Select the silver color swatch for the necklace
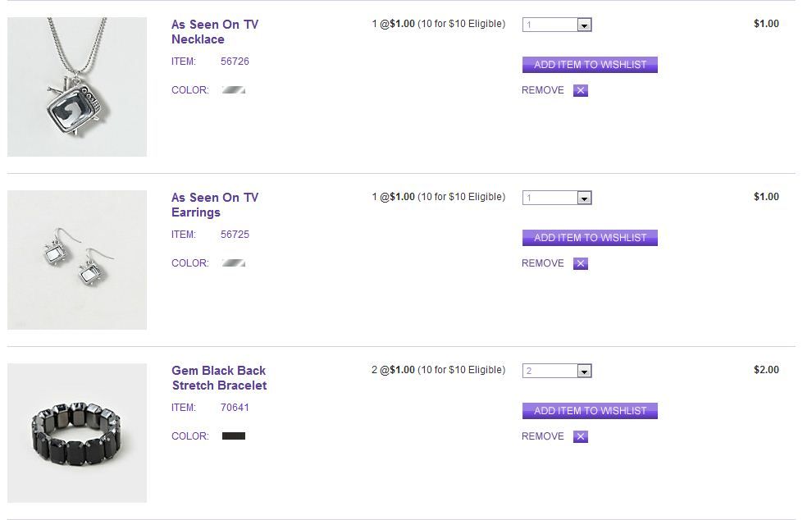The width and height of the screenshot is (812, 520). click(x=234, y=90)
